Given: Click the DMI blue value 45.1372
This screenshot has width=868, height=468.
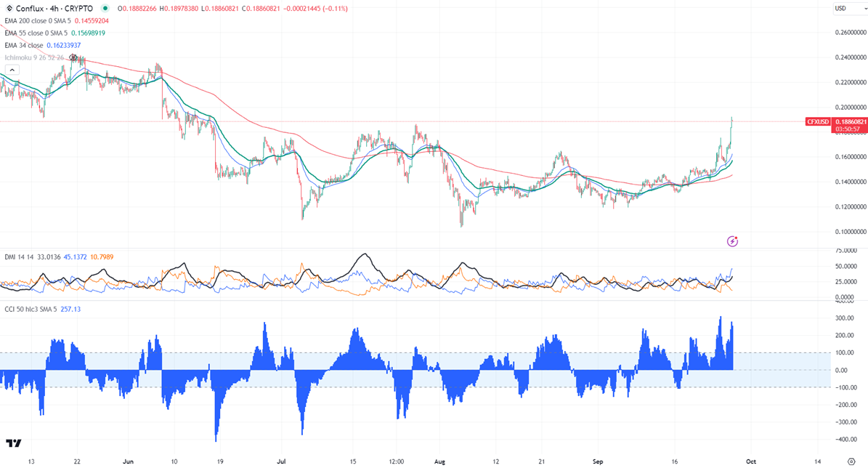Looking at the screenshot, I should point(76,257).
